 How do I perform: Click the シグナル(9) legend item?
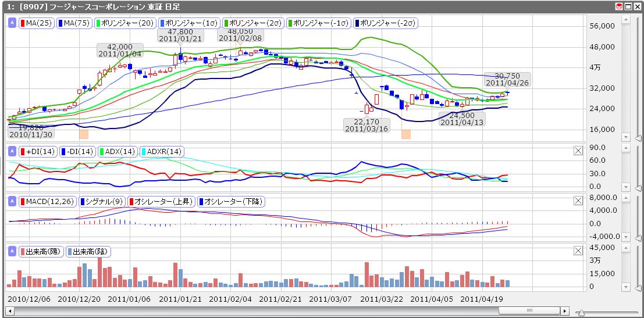point(102,202)
